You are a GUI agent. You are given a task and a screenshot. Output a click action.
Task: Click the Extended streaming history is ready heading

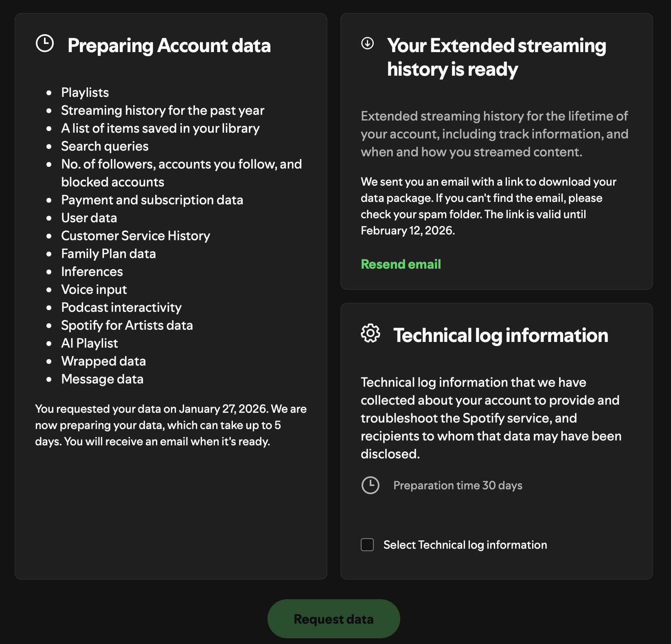pos(496,57)
